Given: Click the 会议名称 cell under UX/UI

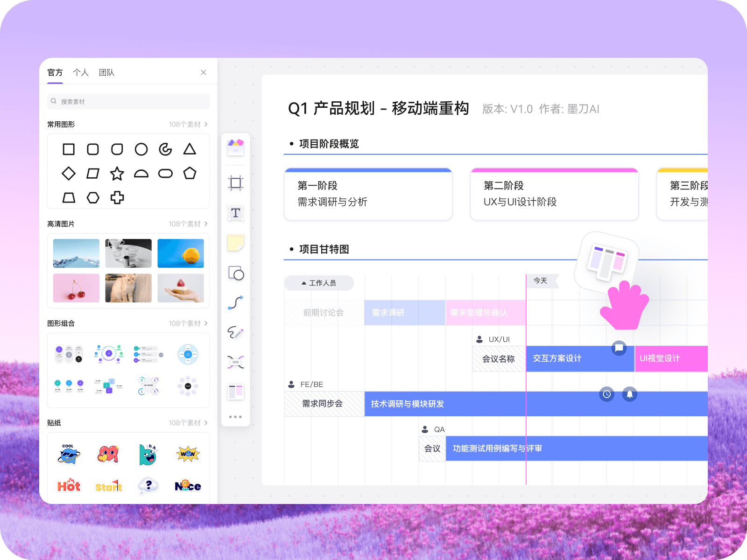Looking at the screenshot, I should pos(499,358).
